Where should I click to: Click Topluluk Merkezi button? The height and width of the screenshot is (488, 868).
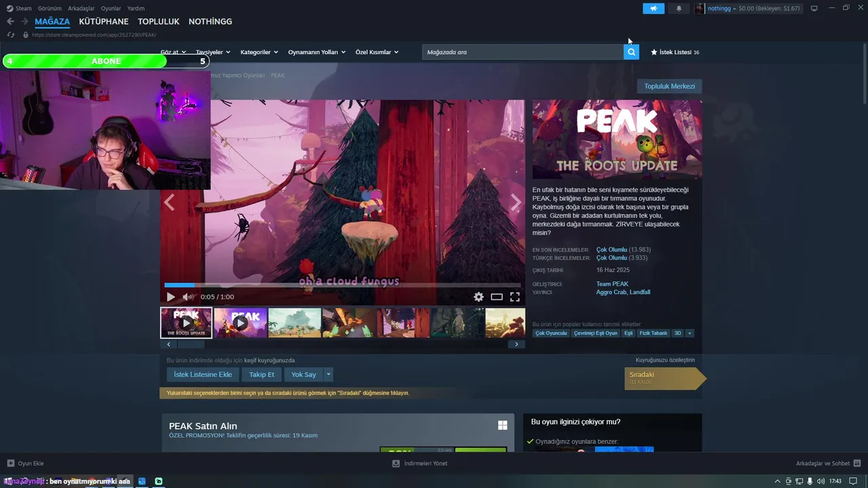pos(669,87)
